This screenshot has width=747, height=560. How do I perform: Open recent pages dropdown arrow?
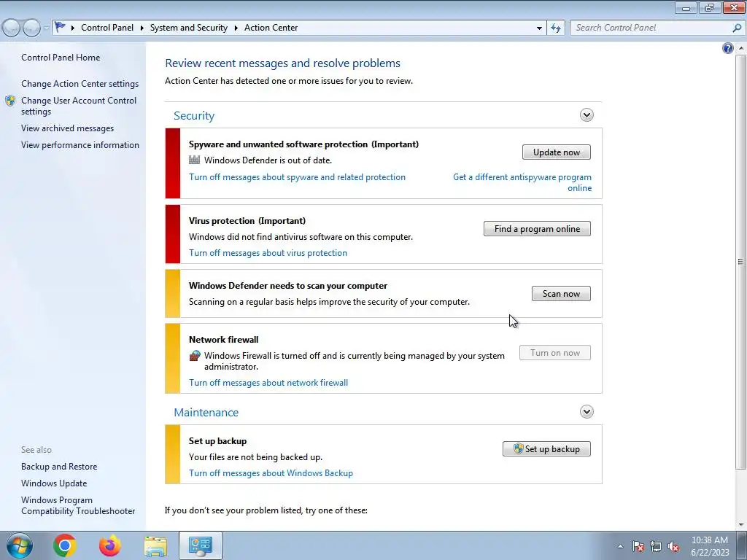coord(46,28)
